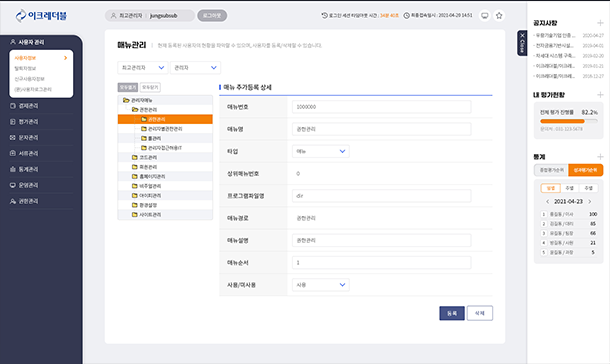This screenshot has width=610, height=364.
Task: Select the last period tab beside 주별
Action: (588, 188)
